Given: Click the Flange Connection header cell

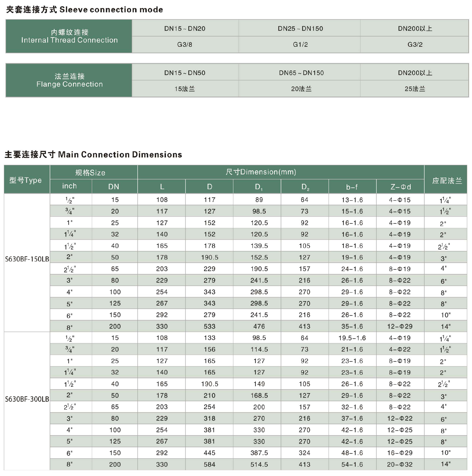Looking at the screenshot, I should [69, 80].
